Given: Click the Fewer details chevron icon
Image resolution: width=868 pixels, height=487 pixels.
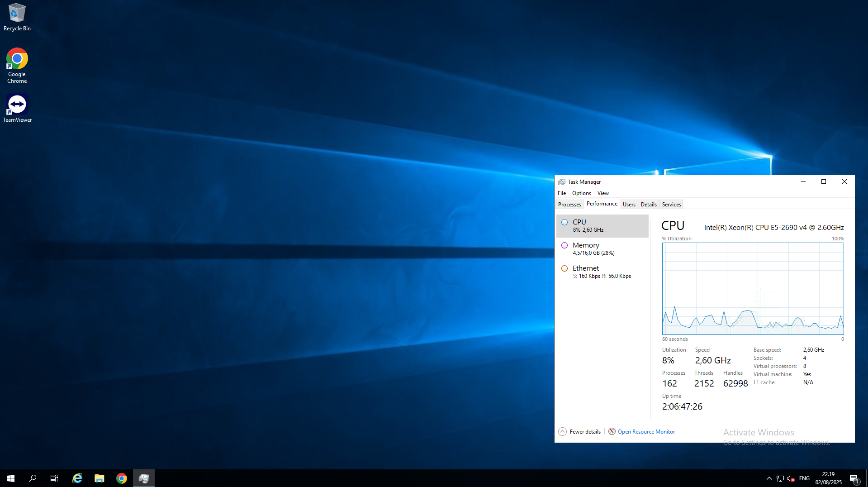Looking at the screenshot, I should click(x=562, y=431).
